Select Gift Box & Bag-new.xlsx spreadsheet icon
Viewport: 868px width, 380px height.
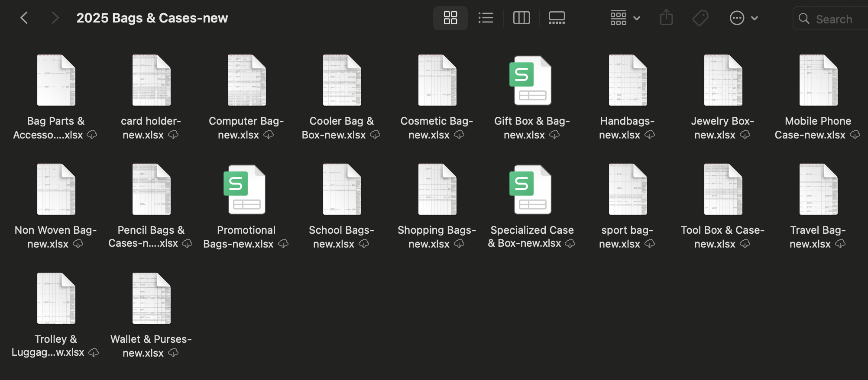click(x=531, y=81)
